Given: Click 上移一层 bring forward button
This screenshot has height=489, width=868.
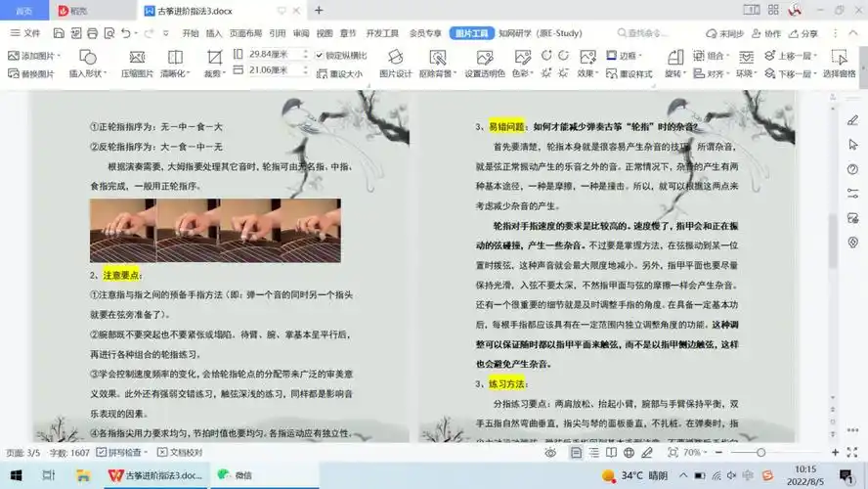Looking at the screenshot, I should tap(790, 56).
